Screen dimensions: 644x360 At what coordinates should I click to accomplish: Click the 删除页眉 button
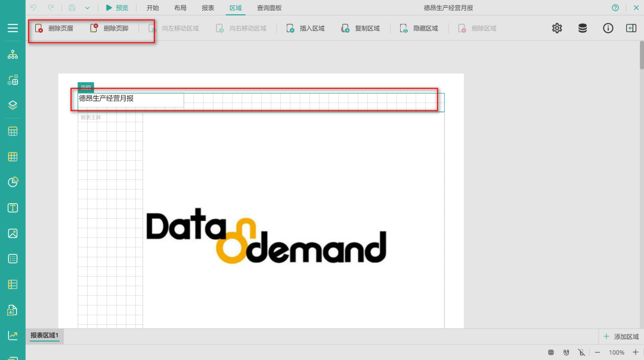click(x=54, y=28)
